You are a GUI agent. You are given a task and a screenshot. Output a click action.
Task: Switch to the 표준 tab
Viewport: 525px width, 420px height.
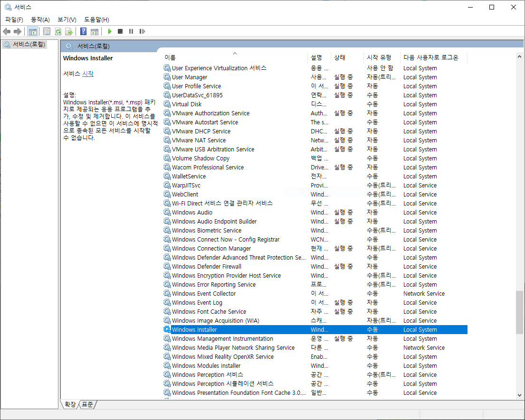point(88,405)
